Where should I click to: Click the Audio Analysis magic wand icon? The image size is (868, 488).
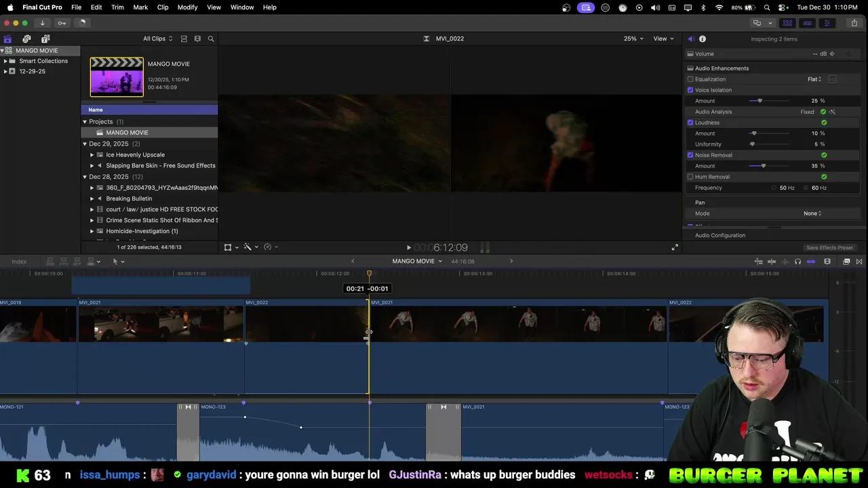832,112
